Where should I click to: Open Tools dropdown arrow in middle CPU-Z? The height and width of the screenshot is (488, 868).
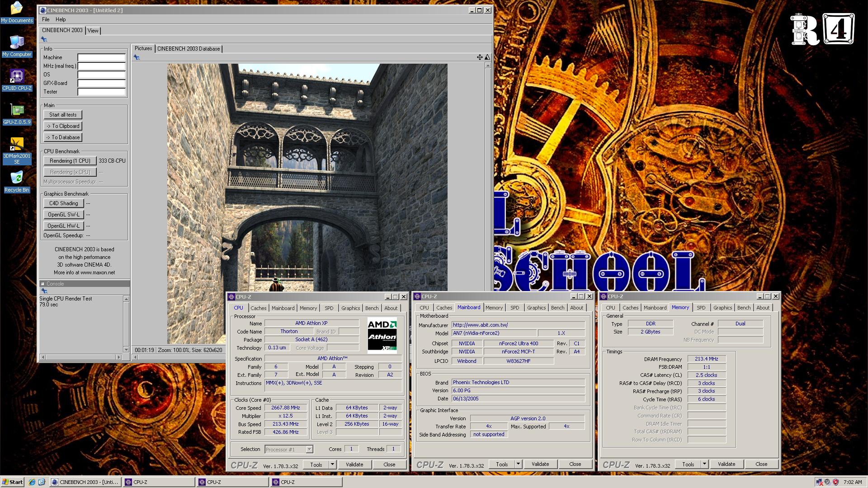click(518, 464)
